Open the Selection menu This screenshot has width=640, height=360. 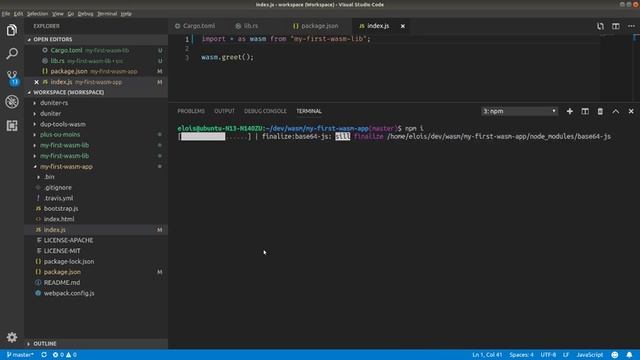coord(38,14)
